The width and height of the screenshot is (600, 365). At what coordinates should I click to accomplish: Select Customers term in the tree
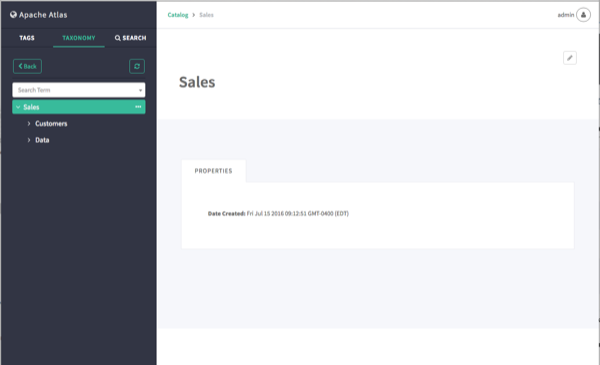click(x=51, y=124)
